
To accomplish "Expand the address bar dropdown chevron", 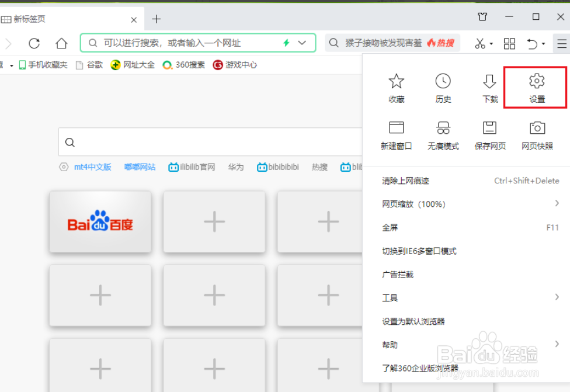I will coord(302,43).
